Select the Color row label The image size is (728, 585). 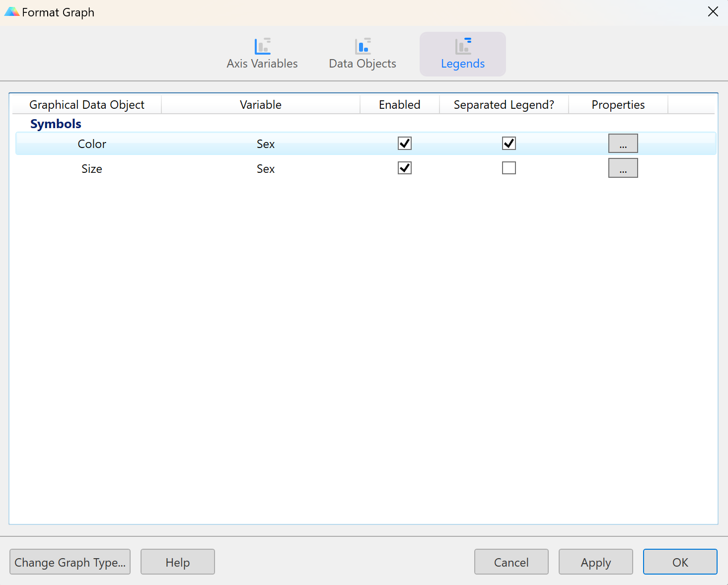click(92, 144)
